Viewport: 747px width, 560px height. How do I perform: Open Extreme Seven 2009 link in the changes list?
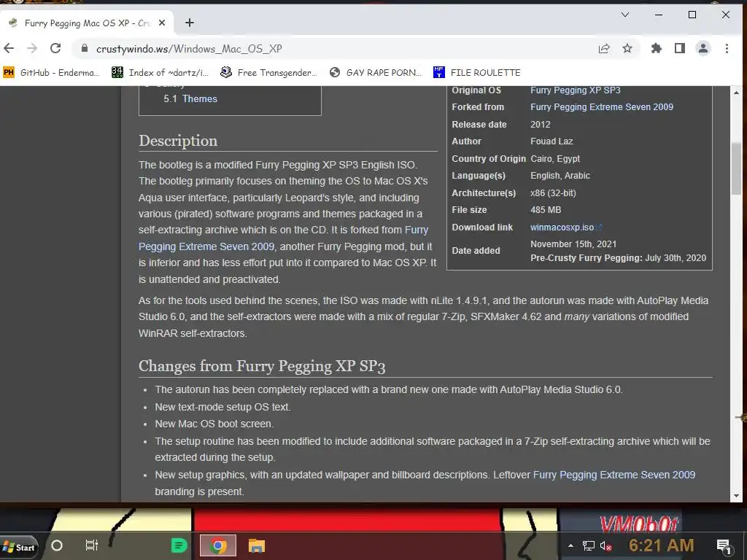(614, 475)
